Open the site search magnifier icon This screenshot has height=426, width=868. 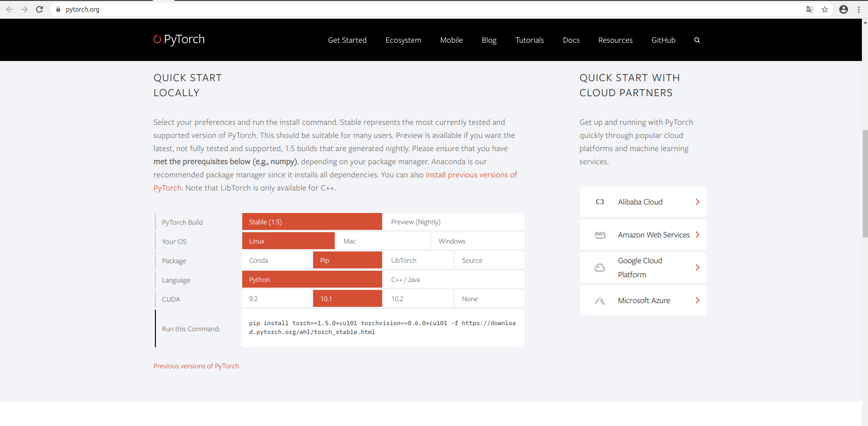tap(697, 40)
